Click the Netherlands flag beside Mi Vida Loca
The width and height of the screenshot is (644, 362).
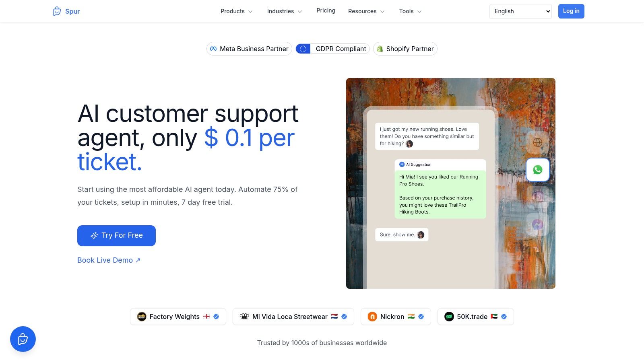(334, 317)
